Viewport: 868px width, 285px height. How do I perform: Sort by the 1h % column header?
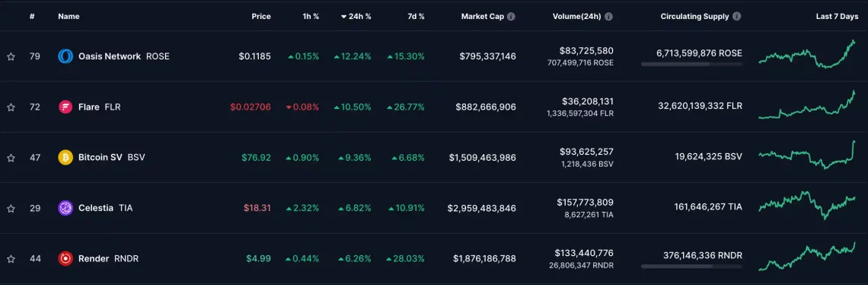pos(309,17)
